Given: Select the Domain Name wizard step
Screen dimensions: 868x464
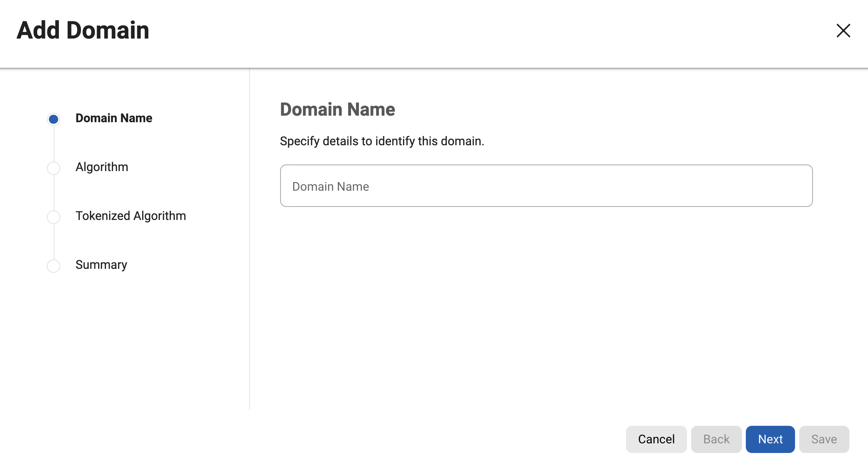Looking at the screenshot, I should (x=114, y=118).
